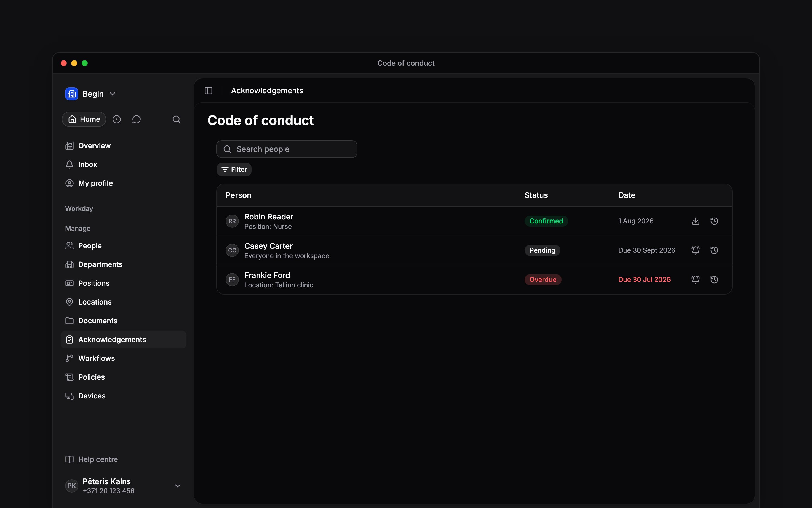
Task: Download Robin Reader's acknowledgement
Action: coord(696,221)
